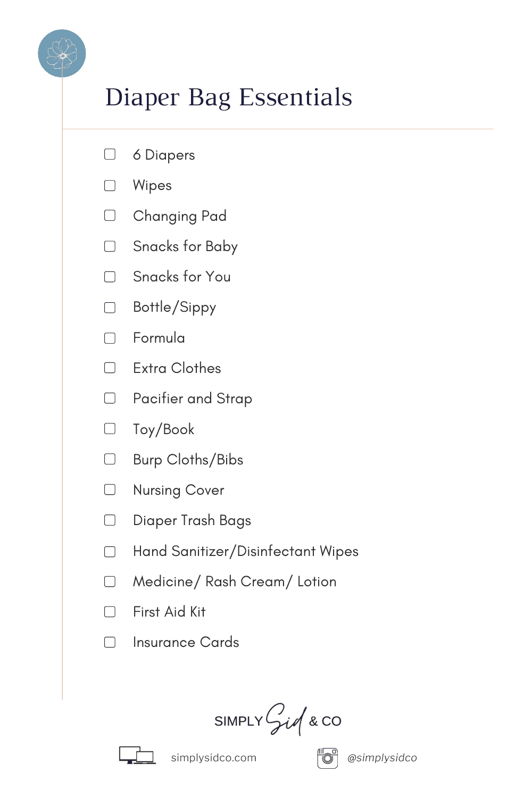Check the Nursing Cover box
This screenshot has width=532, height=798.
coord(110,489)
